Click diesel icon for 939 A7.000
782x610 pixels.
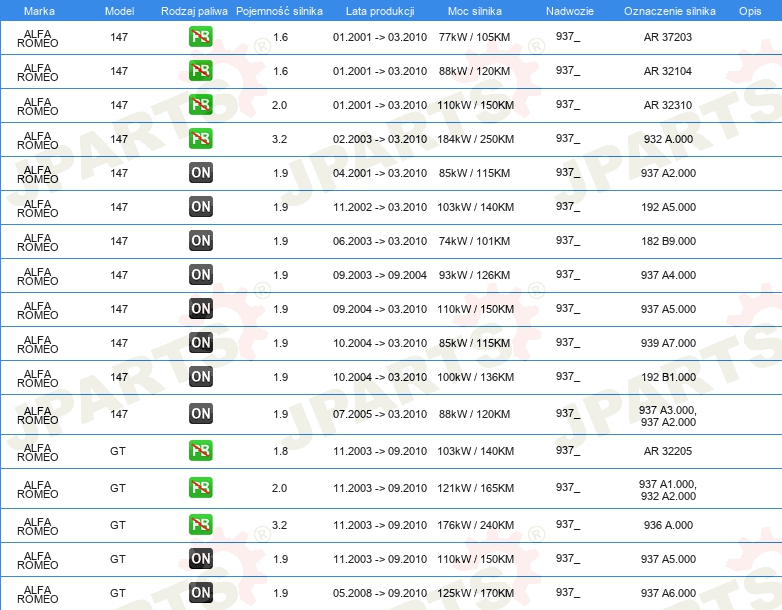pyautogui.click(x=200, y=343)
